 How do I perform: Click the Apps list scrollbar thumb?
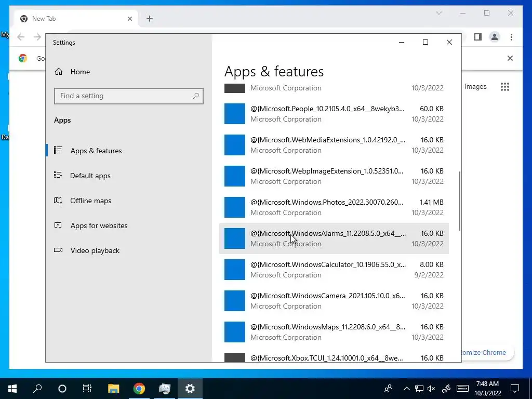tap(460, 201)
